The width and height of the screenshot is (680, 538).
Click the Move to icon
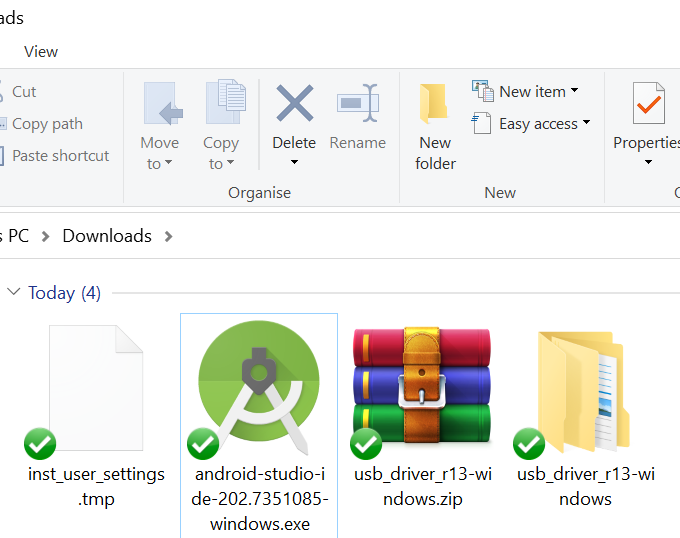(x=163, y=104)
